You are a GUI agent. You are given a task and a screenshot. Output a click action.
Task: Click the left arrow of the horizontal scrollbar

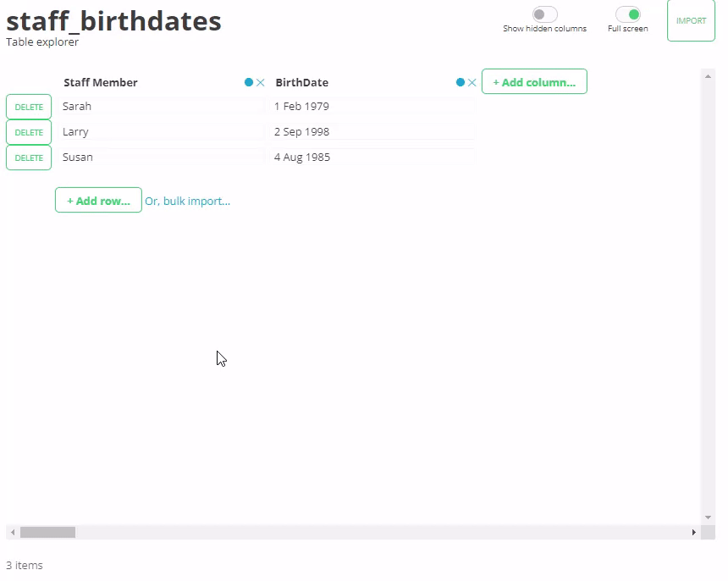coord(13,532)
